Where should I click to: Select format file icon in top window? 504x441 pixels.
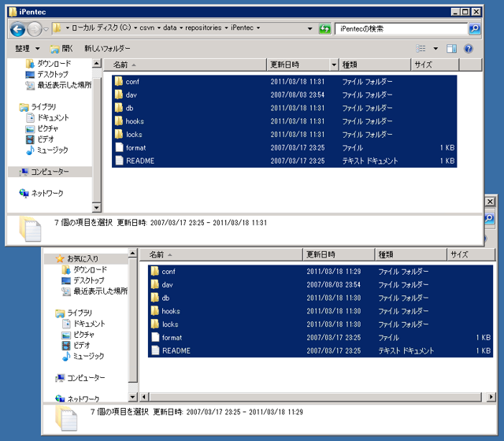pos(119,147)
